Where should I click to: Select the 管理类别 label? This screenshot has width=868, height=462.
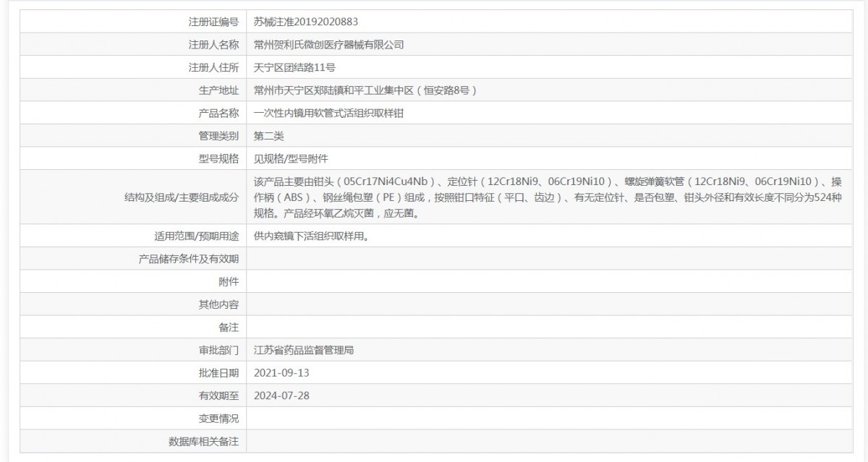click(218, 135)
